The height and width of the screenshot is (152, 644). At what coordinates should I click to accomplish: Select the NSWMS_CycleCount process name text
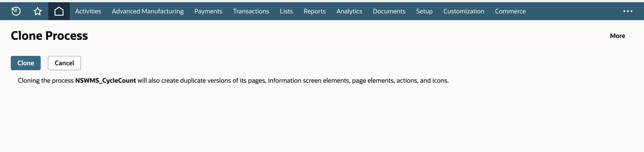106,80
